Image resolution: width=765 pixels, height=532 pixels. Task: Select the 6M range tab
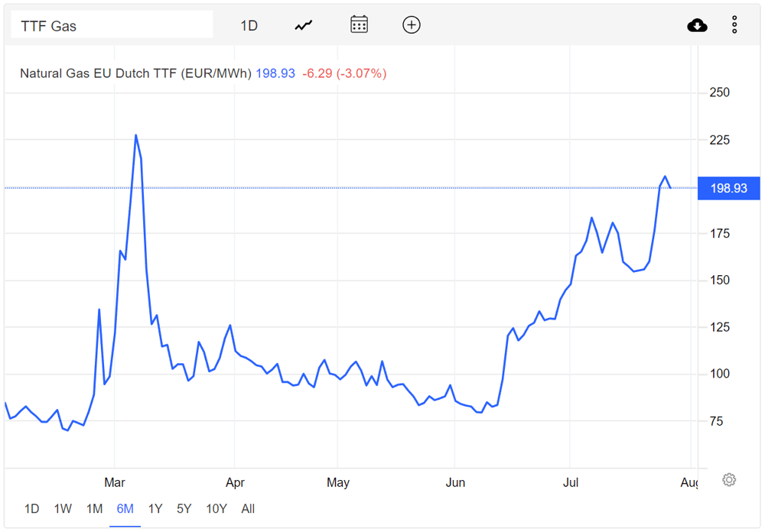tap(125, 509)
